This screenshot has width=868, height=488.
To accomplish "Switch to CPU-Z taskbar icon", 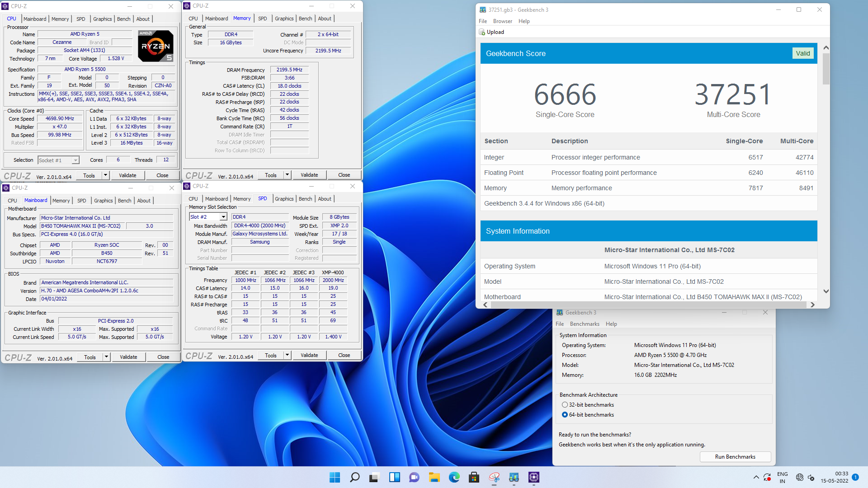I will pyautogui.click(x=534, y=477).
